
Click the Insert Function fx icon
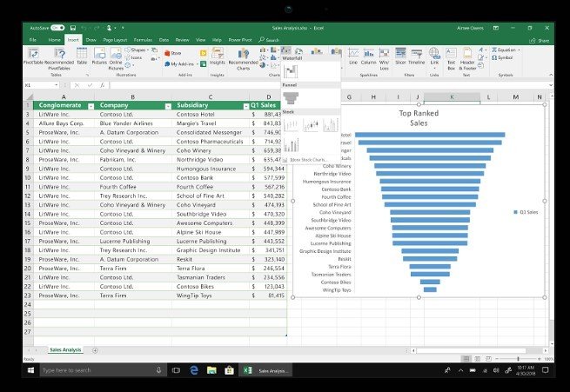pyautogui.click(x=103, y=85)
